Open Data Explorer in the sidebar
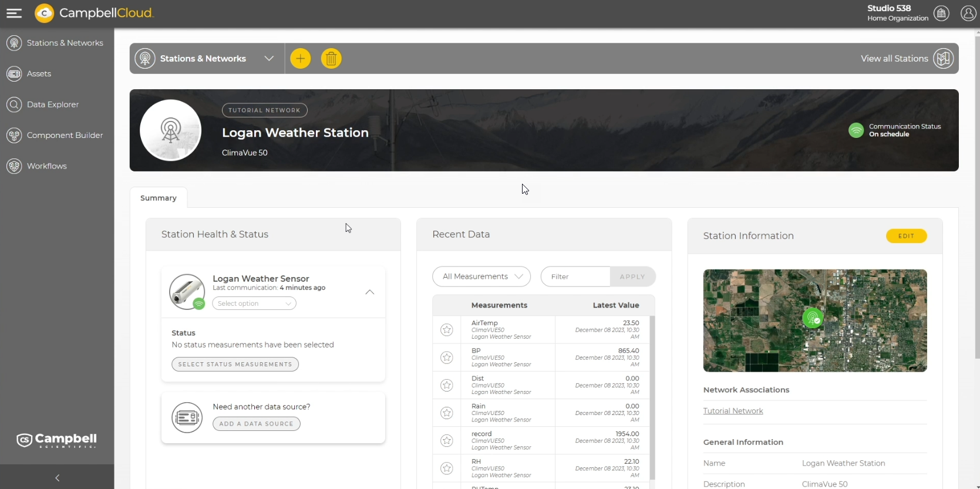980x489 pixels. (x=53, y=104)
